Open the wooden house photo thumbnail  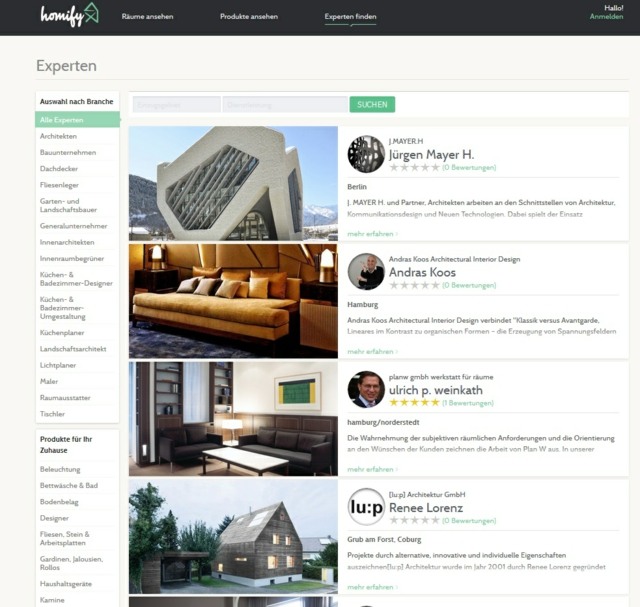[x=233, y=536]
